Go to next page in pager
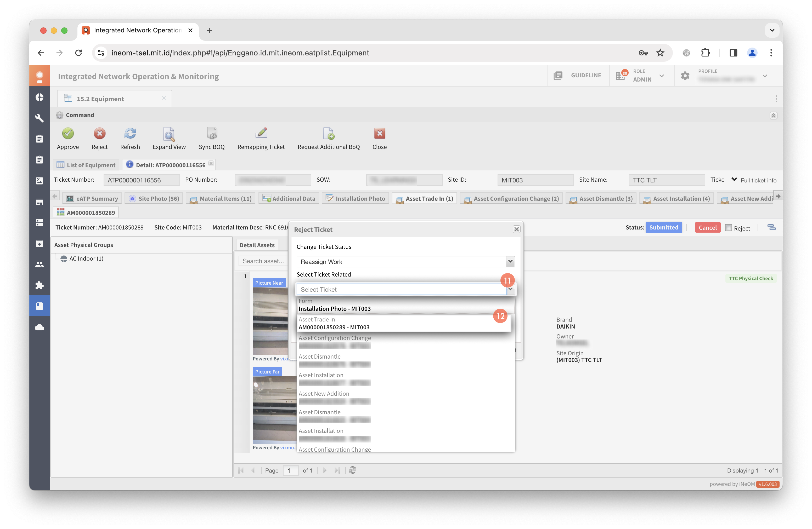Viewport: 812px width, 529px height. pos(324,470)
